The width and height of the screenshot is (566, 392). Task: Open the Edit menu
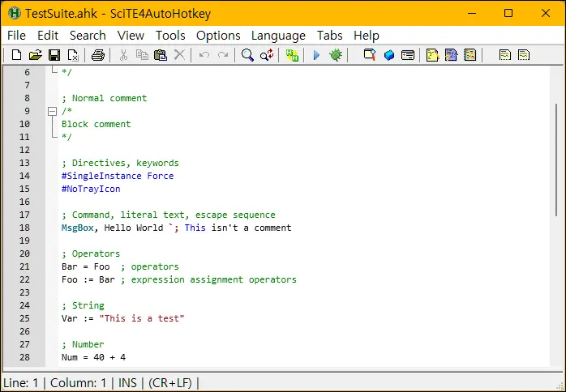(x=48, y=36)
